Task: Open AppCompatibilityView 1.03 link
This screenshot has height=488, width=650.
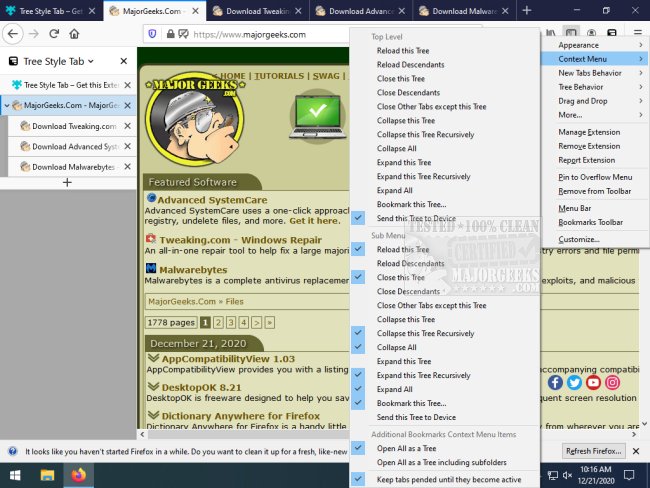Action: click(x=228, y=359)
